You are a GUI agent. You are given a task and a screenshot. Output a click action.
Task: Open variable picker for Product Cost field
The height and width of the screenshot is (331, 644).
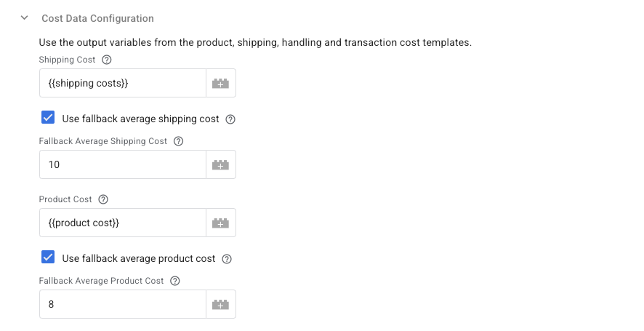coord(220,223)
